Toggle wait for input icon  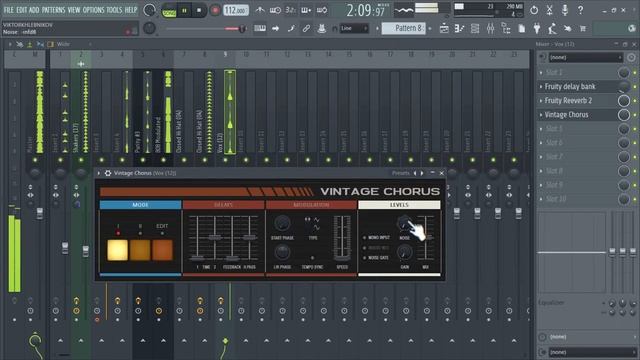(275, 10)
